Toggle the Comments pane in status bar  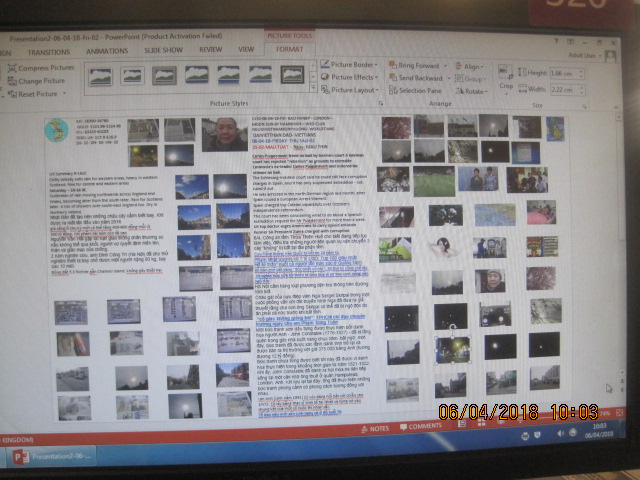[421, 427]
